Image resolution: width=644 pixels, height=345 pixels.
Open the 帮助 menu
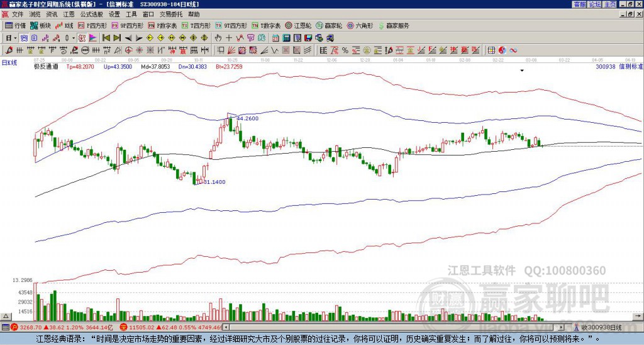click(x=194, y=14)
